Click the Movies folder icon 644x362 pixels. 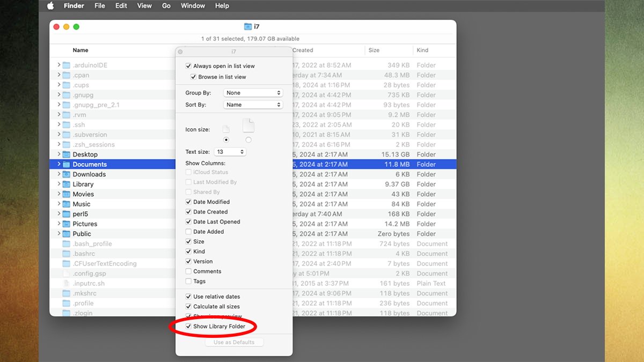67,194
